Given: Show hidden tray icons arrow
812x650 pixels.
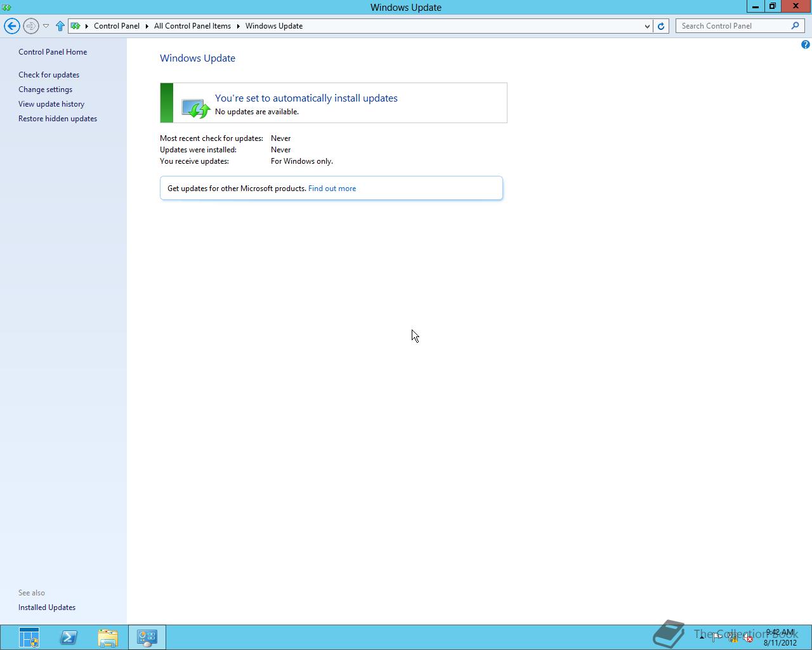Looking at the screenshot, I should [702, 637].
